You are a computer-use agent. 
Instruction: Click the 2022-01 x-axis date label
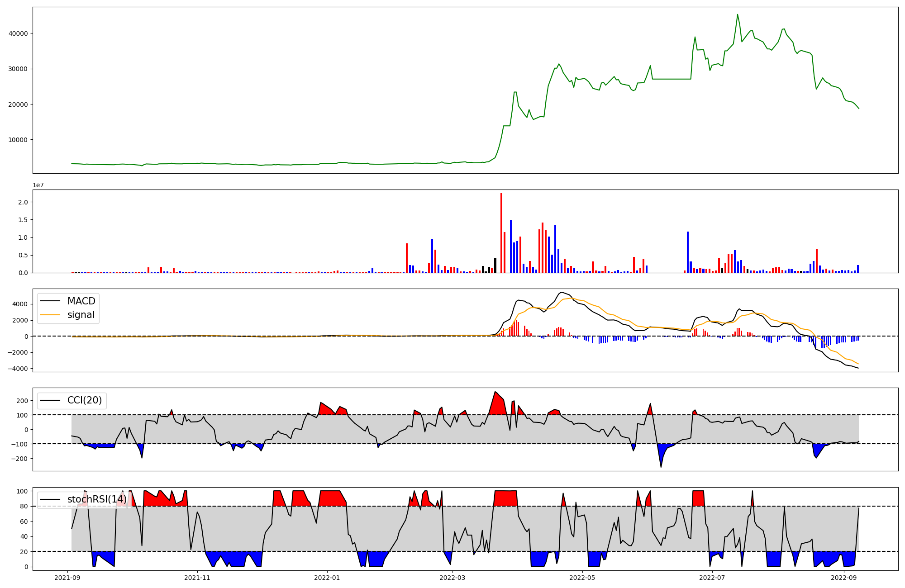tap(327, 578)
